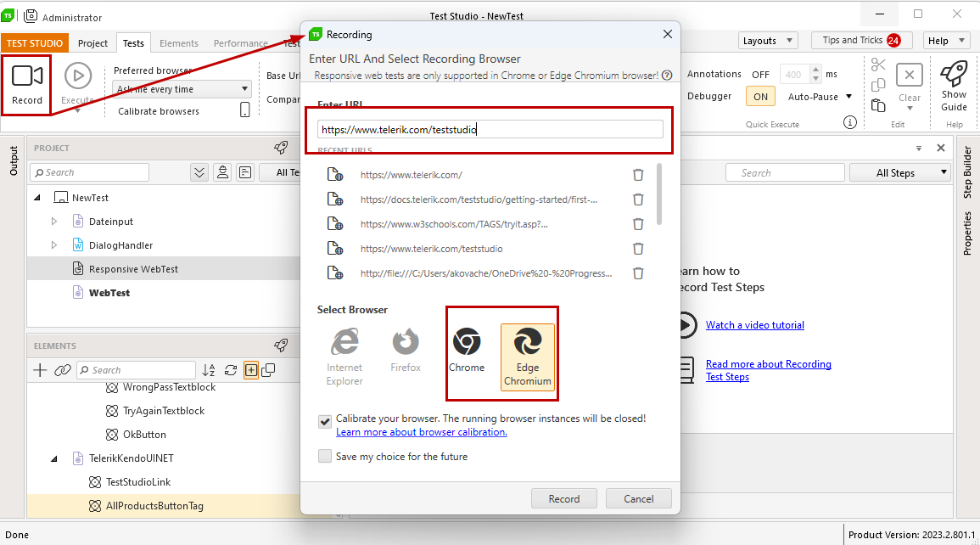This screenshot has height=545, width=980.
Task: Click the Show Guide rocket icon
Action: coord(954,74)
